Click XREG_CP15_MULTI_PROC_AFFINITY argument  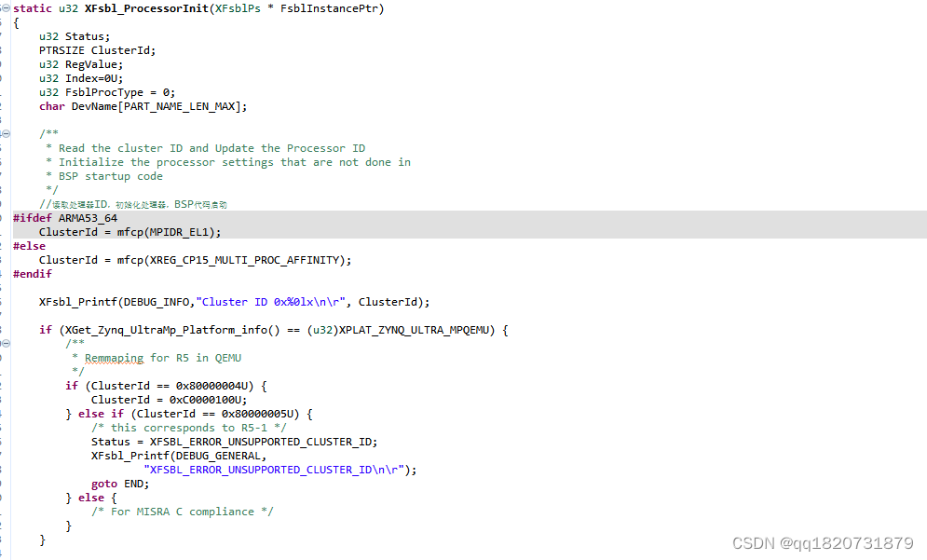244,260
